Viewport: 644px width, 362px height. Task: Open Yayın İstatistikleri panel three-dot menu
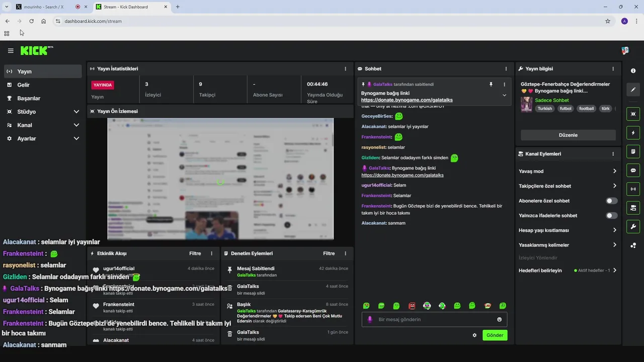click(345, 69)
